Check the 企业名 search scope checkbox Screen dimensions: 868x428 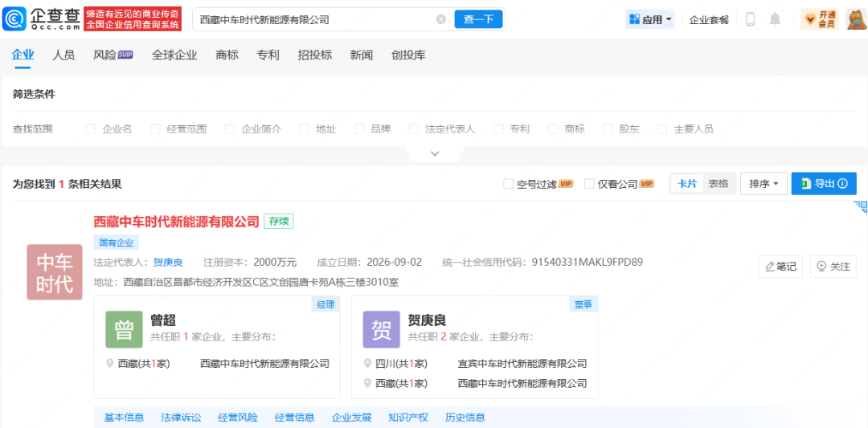91,128
